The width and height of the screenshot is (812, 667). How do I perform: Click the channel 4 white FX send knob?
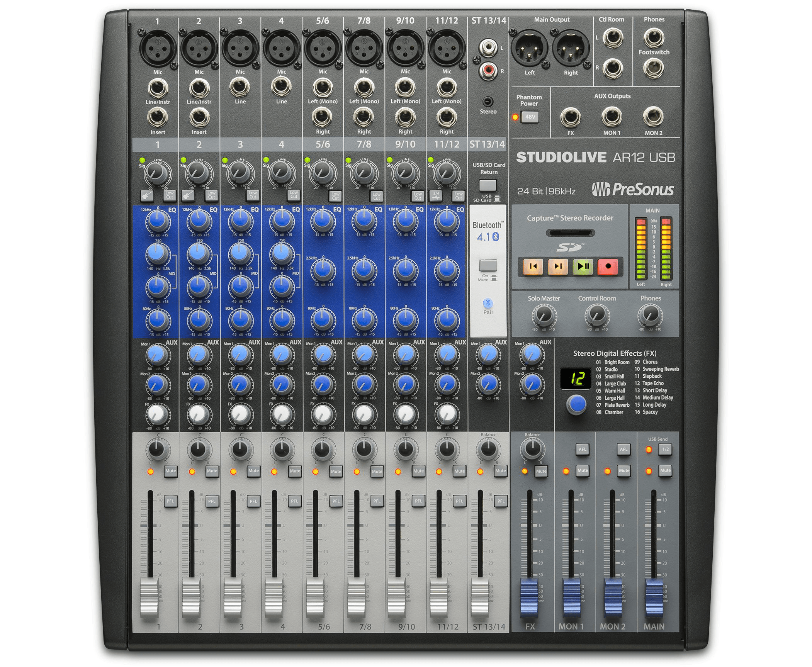click(282, 414)
